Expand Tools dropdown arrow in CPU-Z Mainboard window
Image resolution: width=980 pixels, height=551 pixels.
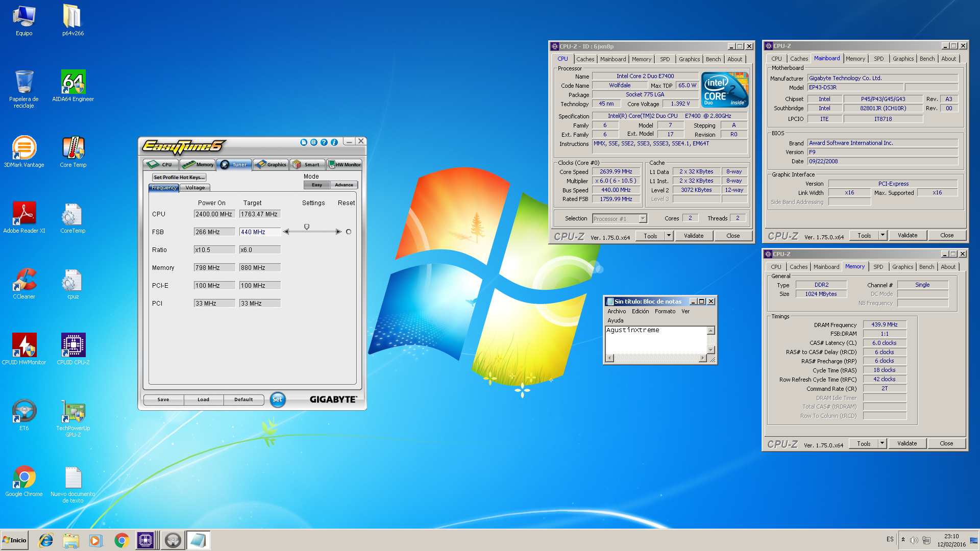883,235
